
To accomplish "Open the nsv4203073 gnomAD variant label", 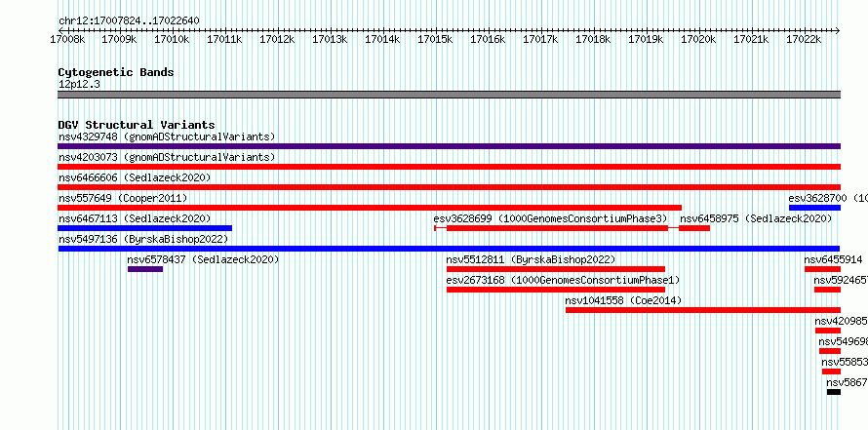I will [x=167, y=157].
